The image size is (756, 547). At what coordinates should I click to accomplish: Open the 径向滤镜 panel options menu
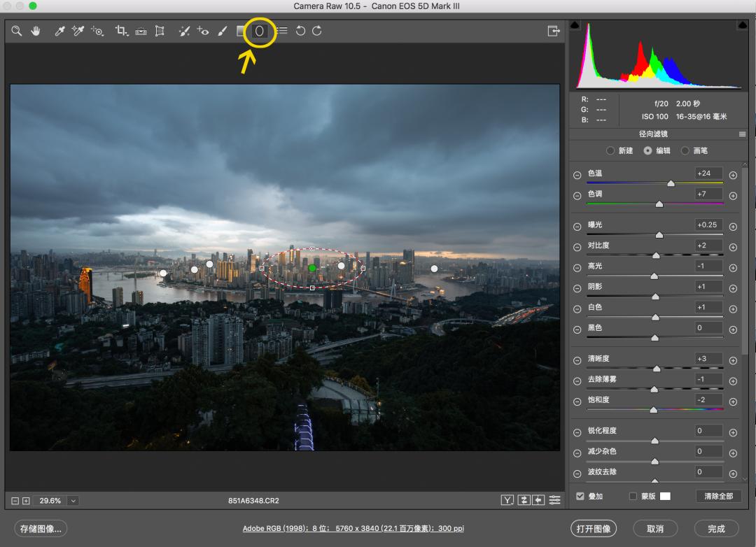click(742, 134)
